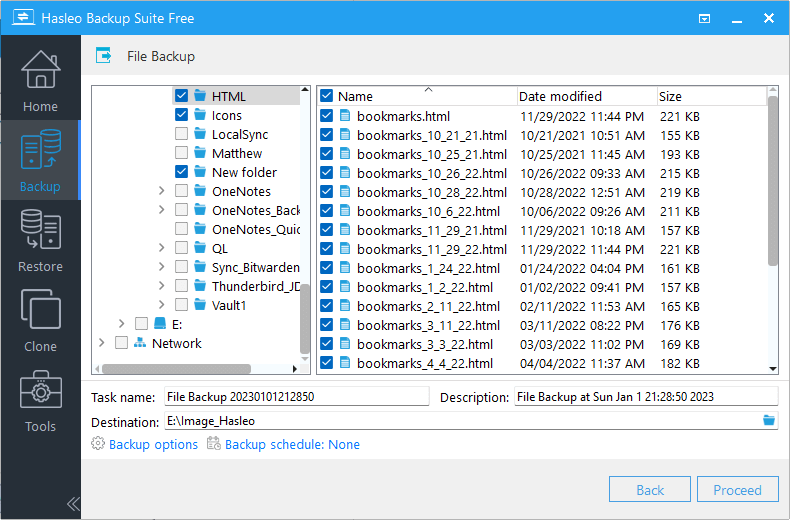Expand the Network tree node
The height and width of the screenshot is (520, 790).
101,343
